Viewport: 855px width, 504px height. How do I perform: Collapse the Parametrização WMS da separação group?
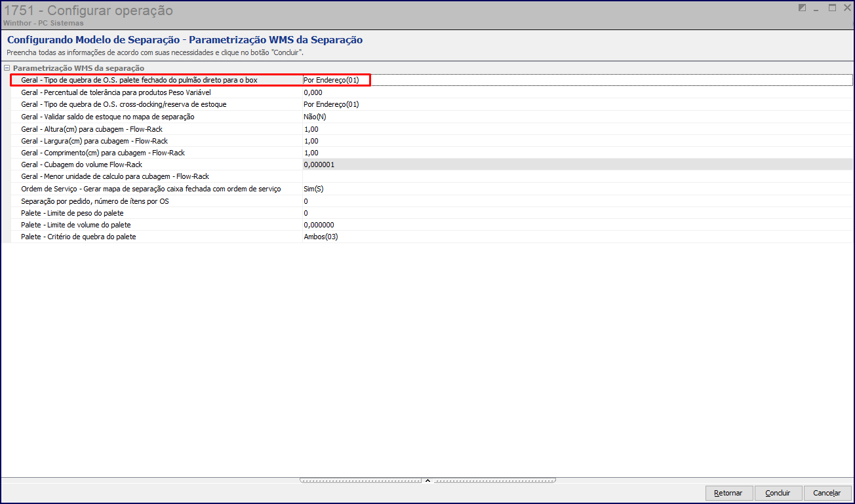(x=7, y=68)
